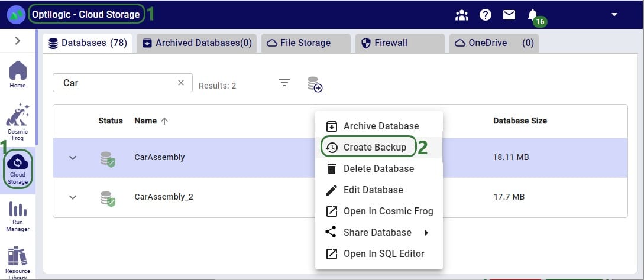Image resolution: width=644 pixels, height=280 pixels.
Task: Open the teams people icon
Action: [462, 15]
